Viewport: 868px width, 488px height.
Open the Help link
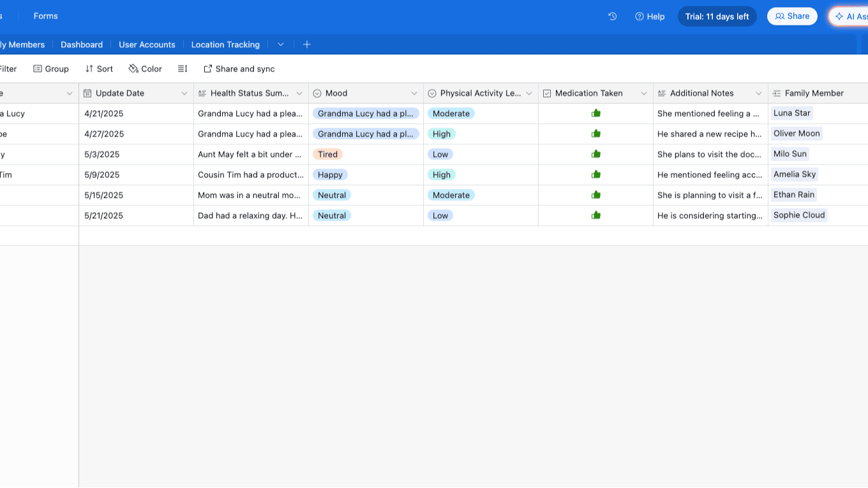click(x=650, y=17)
